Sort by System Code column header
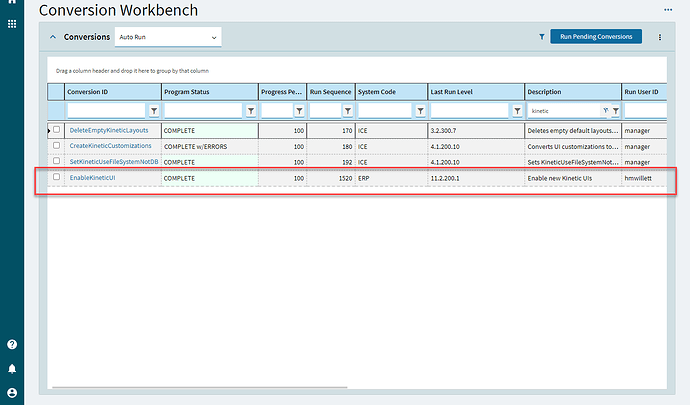 click(391, 92)
